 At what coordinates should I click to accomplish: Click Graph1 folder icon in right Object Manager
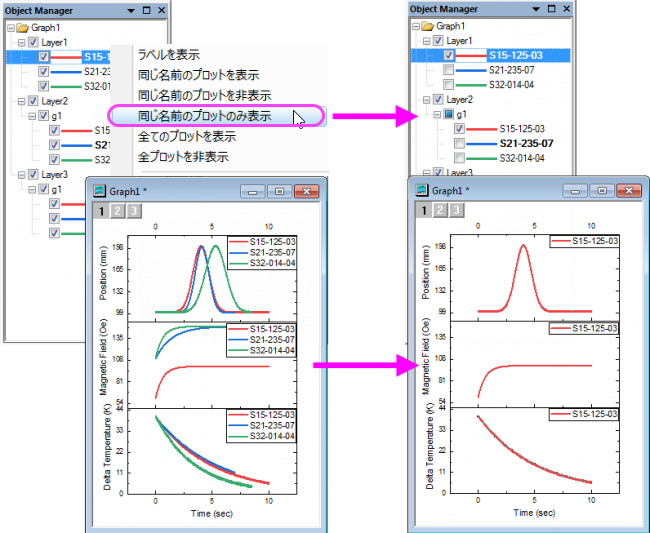click(428, 26)
